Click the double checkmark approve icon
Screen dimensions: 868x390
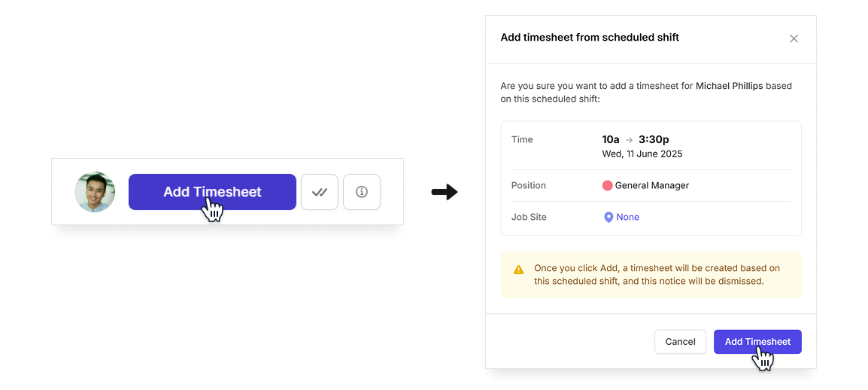(x=320, y=192)
